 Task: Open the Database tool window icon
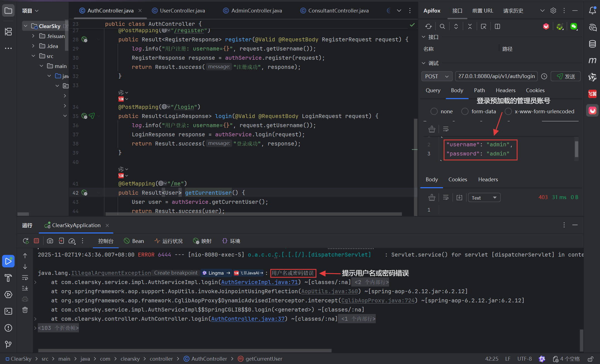592,44
